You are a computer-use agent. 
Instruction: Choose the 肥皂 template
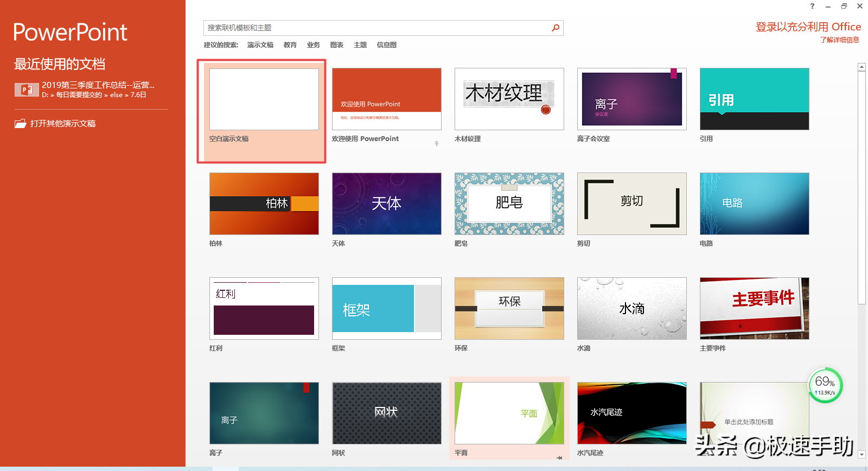(509, 204)
